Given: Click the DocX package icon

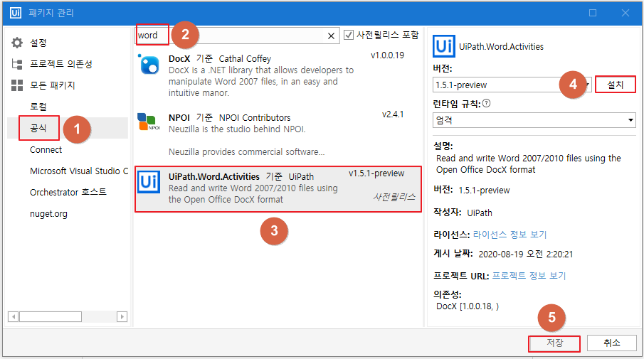Looking at the screenshot, I should pos(149,65).
